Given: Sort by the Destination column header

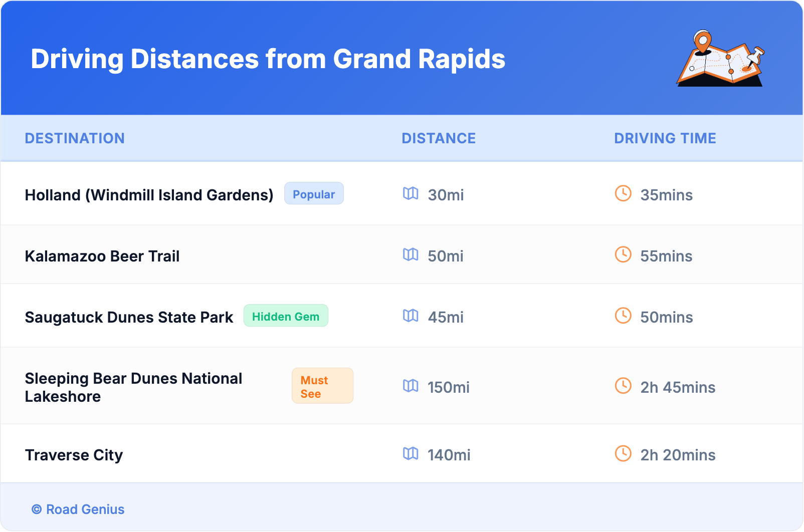Looking at the screenshot, I should tap(75, 138).
